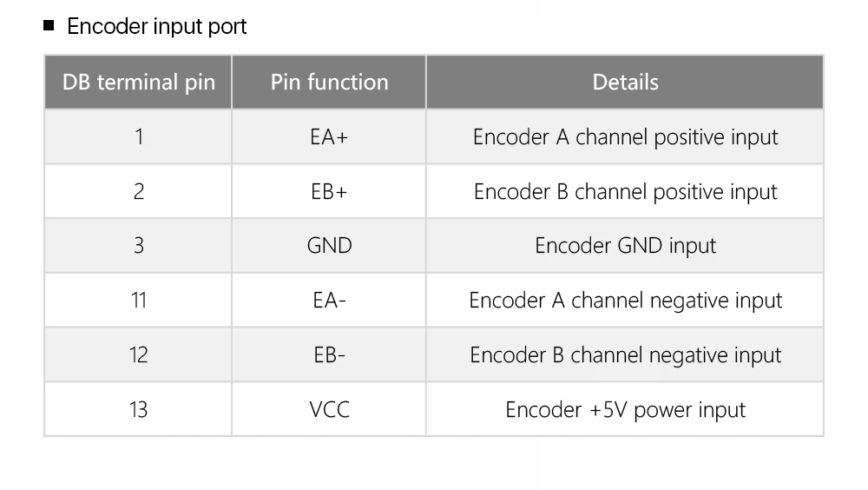Viewport: 868px width, 490px height.
Task: Select the pin number 2 cell
Action: coord(139,192)
